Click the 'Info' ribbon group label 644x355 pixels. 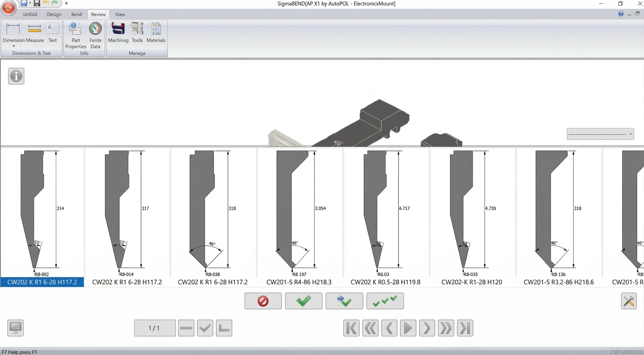84,53
